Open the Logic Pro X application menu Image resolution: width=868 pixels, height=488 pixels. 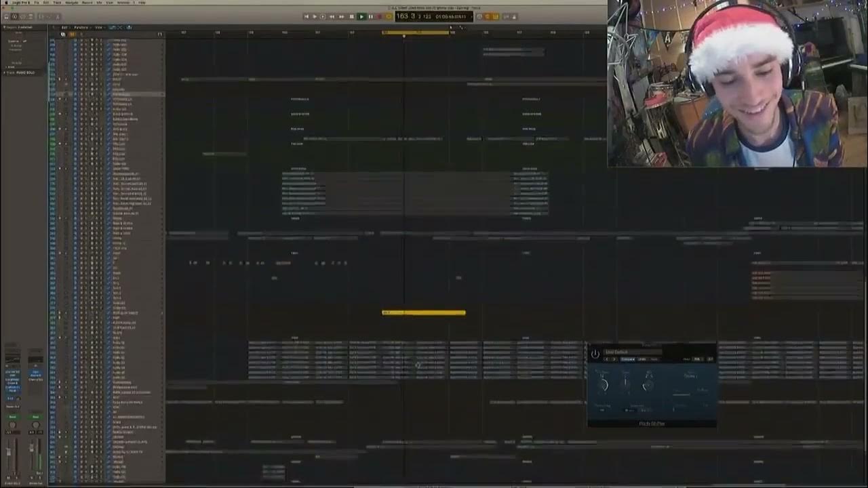point(21,3)
